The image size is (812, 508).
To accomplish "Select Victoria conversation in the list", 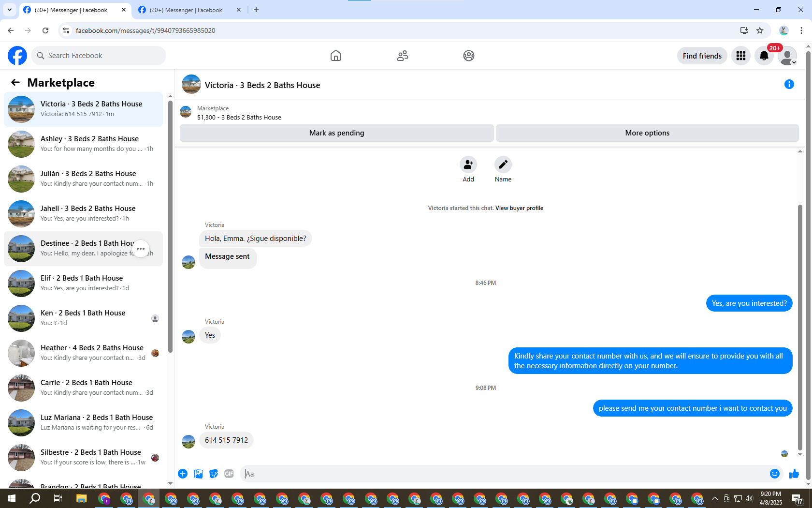I will point(84,109).
